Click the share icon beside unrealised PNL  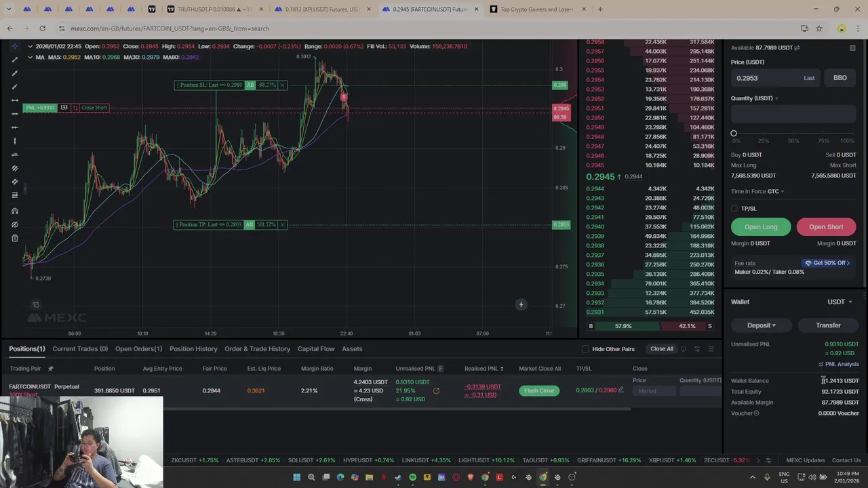[x=436, y=390]
